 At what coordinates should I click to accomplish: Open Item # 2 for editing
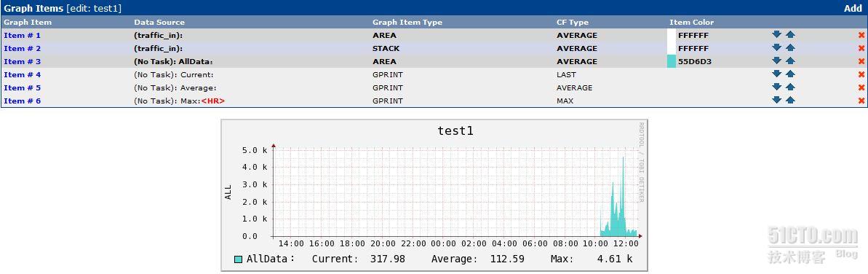[22, 48]
